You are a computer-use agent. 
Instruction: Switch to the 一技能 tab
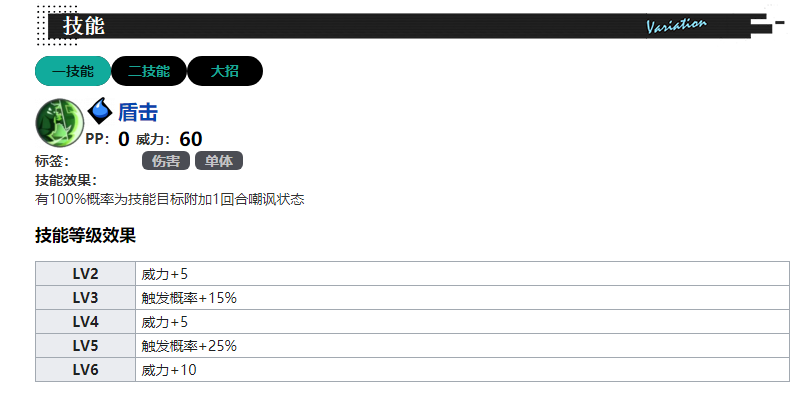click(x=72, y=71)
